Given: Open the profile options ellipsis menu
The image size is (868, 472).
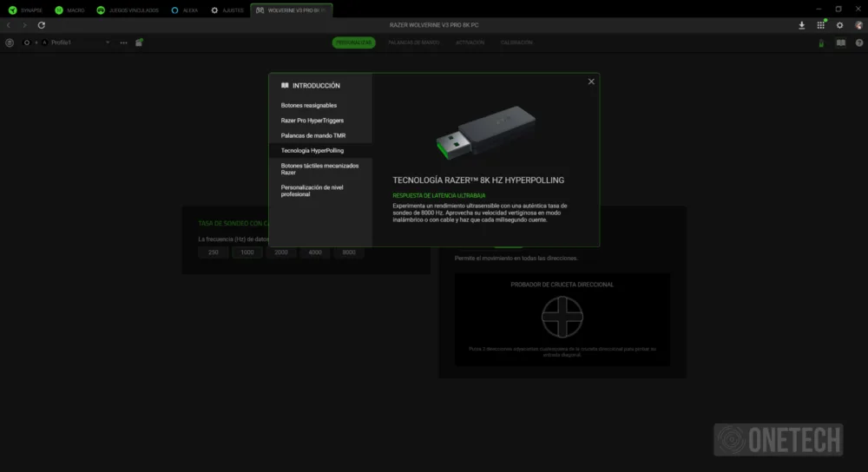Looking at the screenshot, I should tap(123, 43).
